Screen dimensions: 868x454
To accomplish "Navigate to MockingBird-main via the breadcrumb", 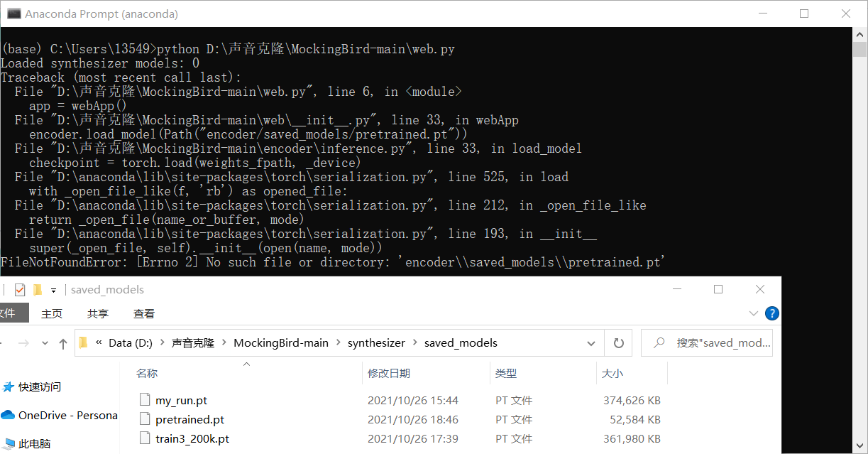I will pyautogui.click(x=281, y=342).
